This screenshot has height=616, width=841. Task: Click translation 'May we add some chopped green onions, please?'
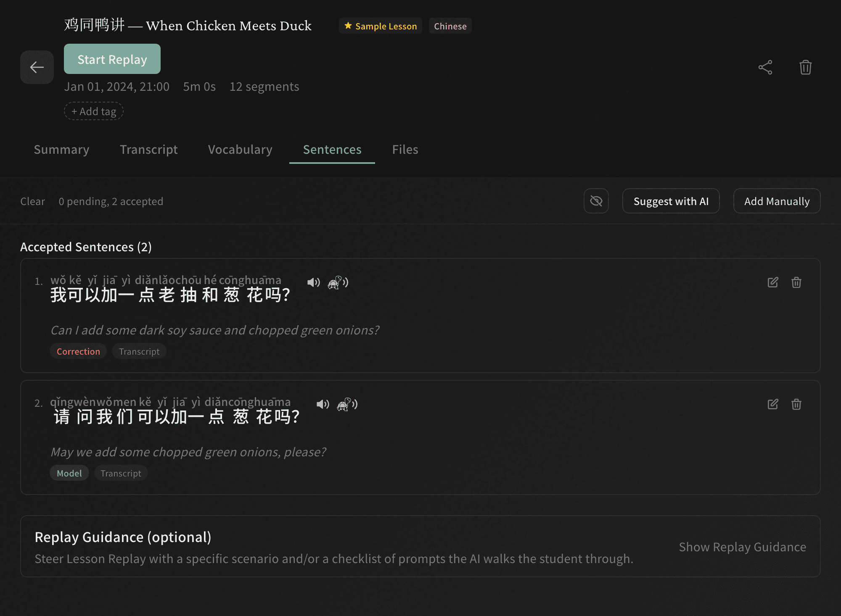[188, 452]
